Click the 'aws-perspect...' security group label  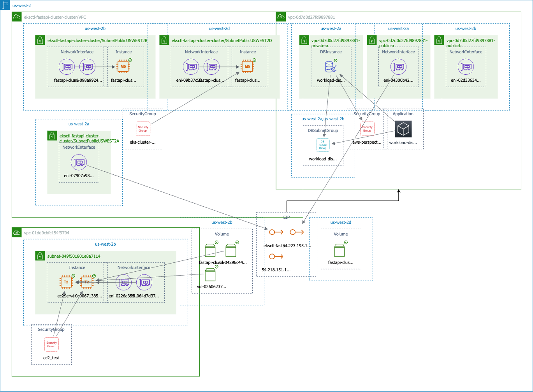(x=367, y=142)
